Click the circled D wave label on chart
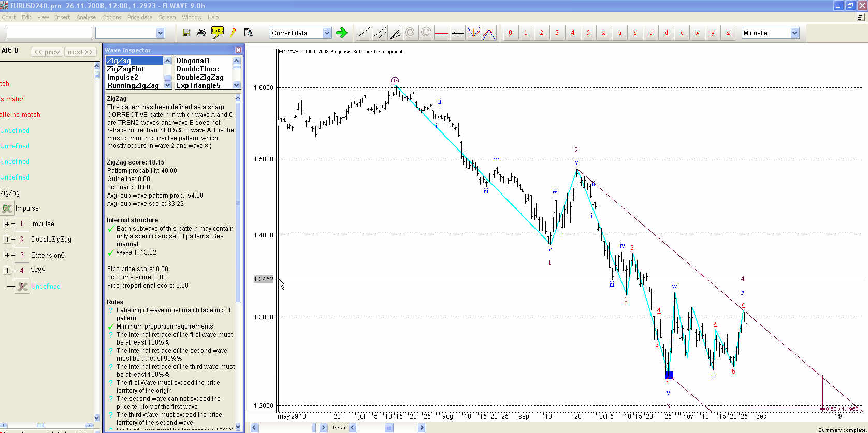The image size is (868, 433). (x=395, y=81)
